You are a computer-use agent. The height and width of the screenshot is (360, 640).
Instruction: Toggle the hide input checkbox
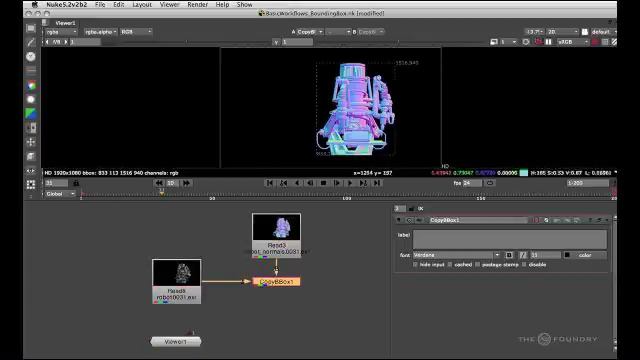point(416,264)
